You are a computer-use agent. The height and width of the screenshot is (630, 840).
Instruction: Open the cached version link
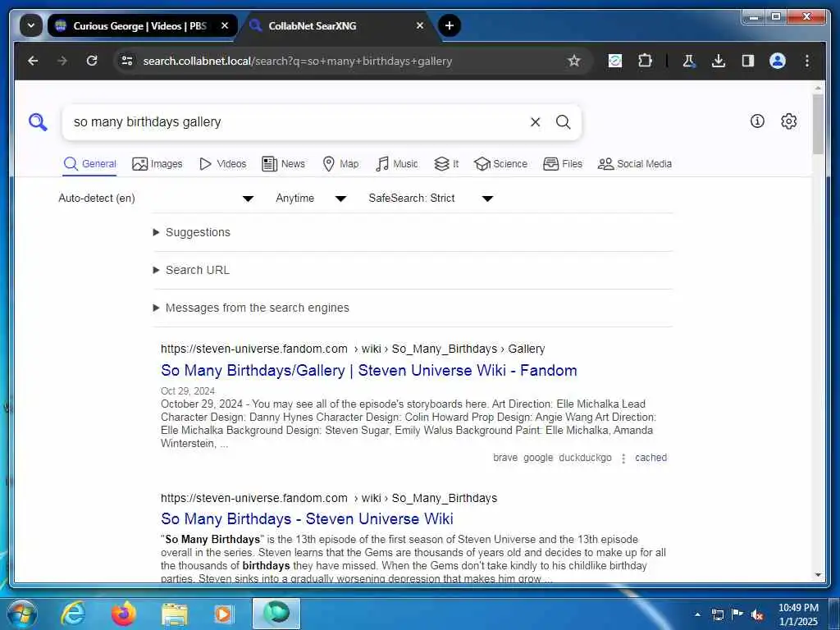point(651,458)
